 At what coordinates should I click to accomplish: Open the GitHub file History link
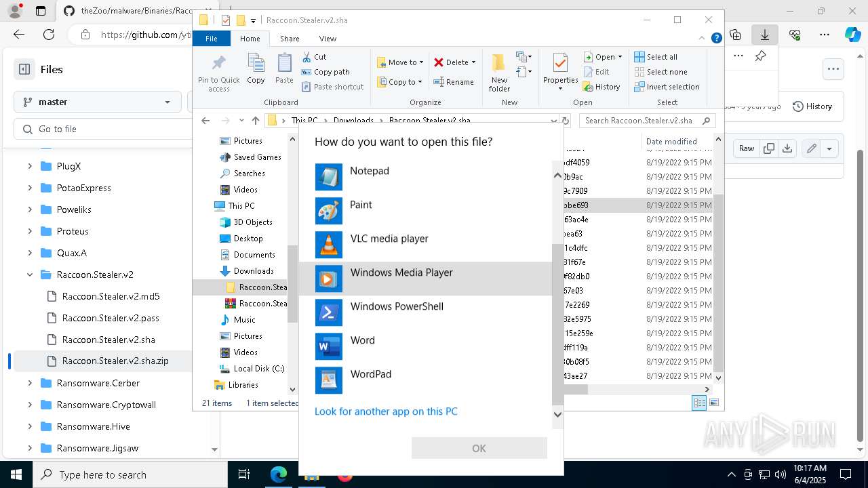click(x=812, y=106)
